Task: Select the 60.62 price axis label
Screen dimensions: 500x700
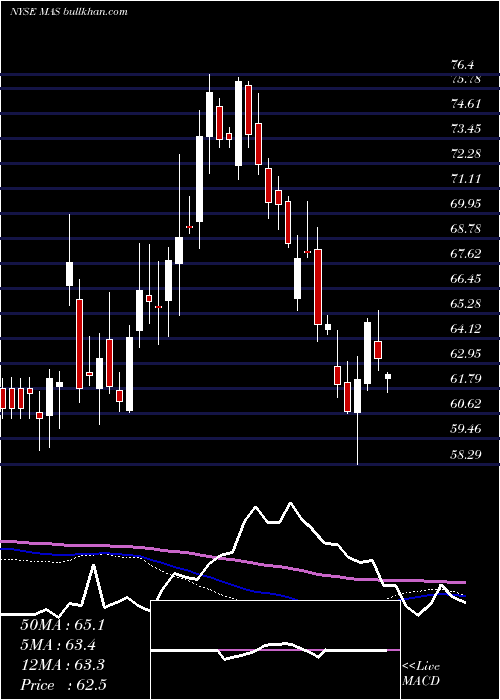Action: click(467, 404)
